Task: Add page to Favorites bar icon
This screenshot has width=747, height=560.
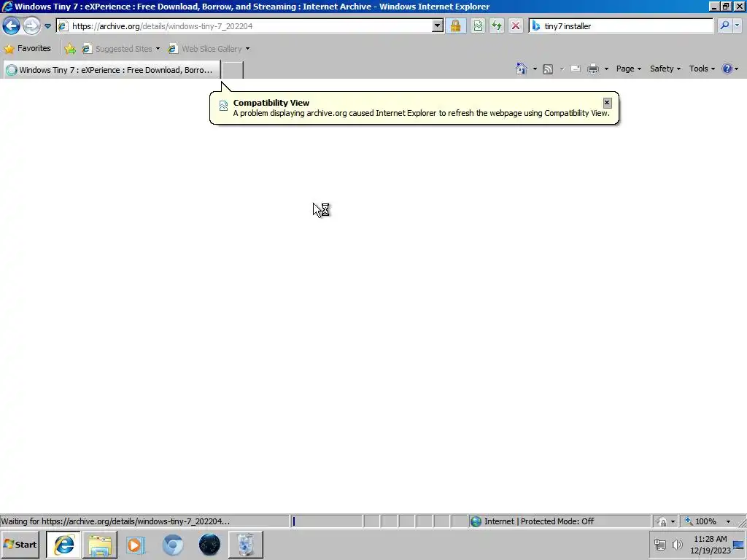Action: point(70,49)
